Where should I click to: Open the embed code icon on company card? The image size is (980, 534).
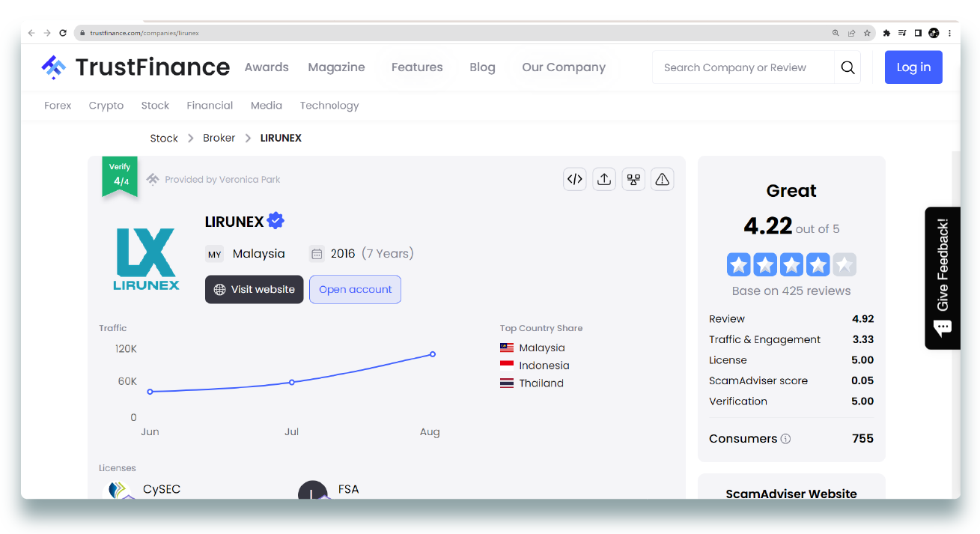pos(575,179)
